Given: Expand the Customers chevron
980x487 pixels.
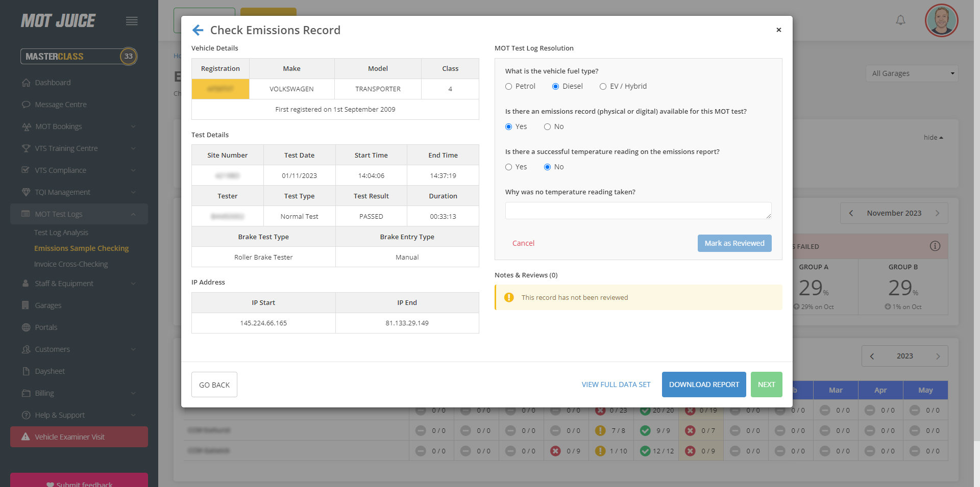Looking at the screenshot, I should pyautogui.click(x=133, y=349).
